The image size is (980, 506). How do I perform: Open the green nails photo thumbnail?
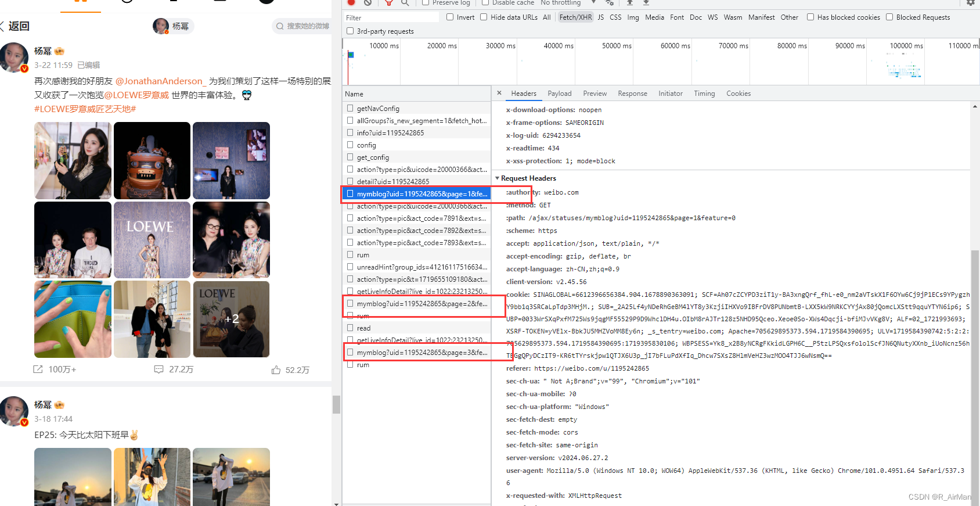[x=73, y=319]
